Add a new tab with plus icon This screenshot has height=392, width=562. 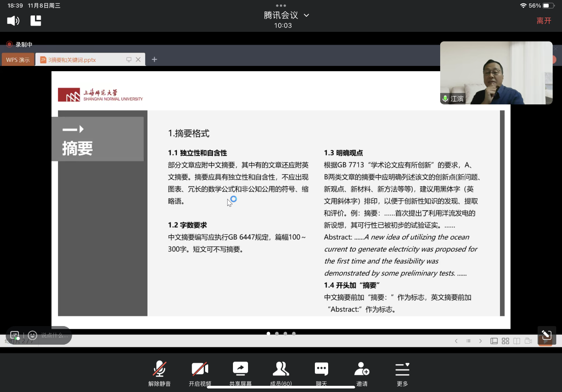click(154, 59)
